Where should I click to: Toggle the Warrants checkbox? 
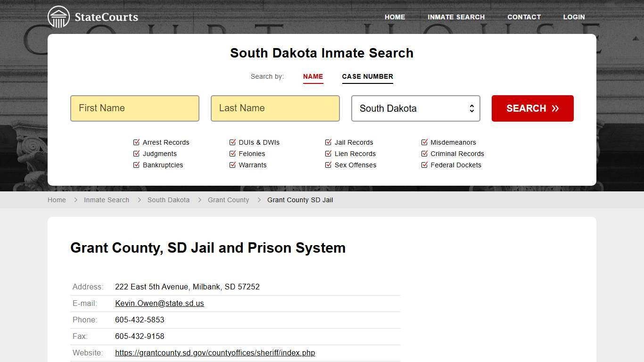pyautogui.click(x=232, y=165)
